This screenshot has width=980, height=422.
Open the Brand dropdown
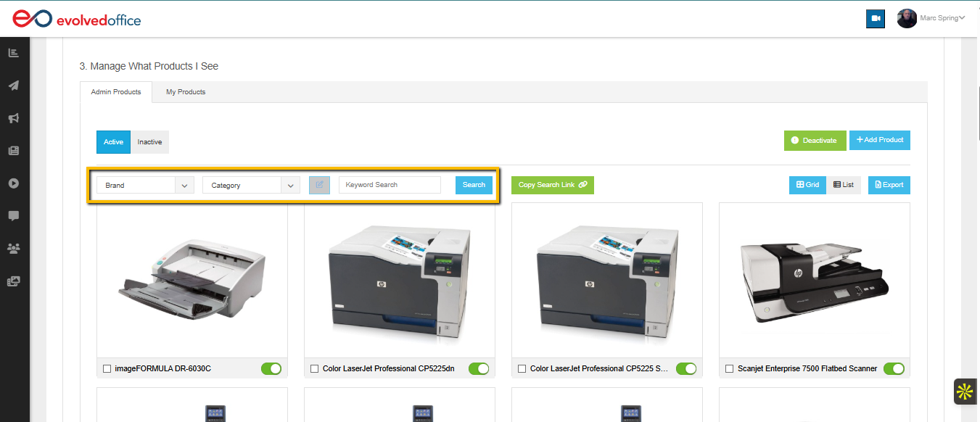145,185
